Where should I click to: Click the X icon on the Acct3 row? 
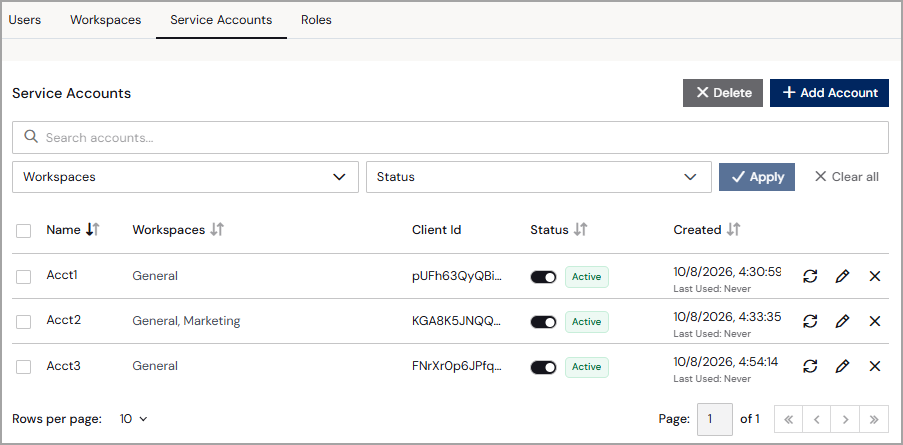point(875,366)
